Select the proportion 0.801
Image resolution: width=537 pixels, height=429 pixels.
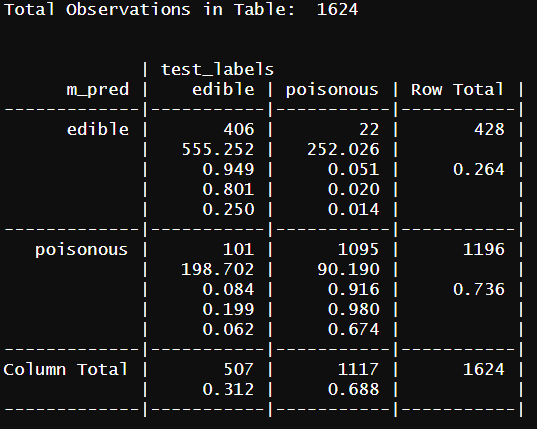[228, 189]
